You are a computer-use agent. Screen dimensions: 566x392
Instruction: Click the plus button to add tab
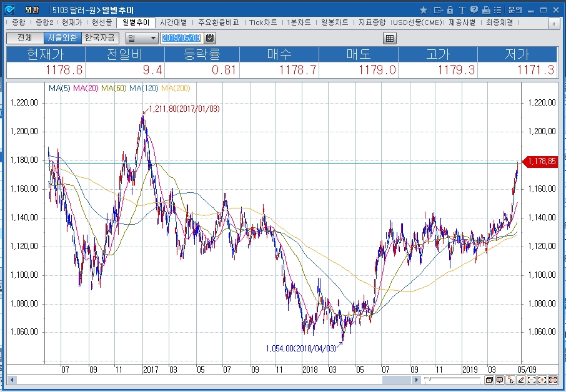click(554, 23)
